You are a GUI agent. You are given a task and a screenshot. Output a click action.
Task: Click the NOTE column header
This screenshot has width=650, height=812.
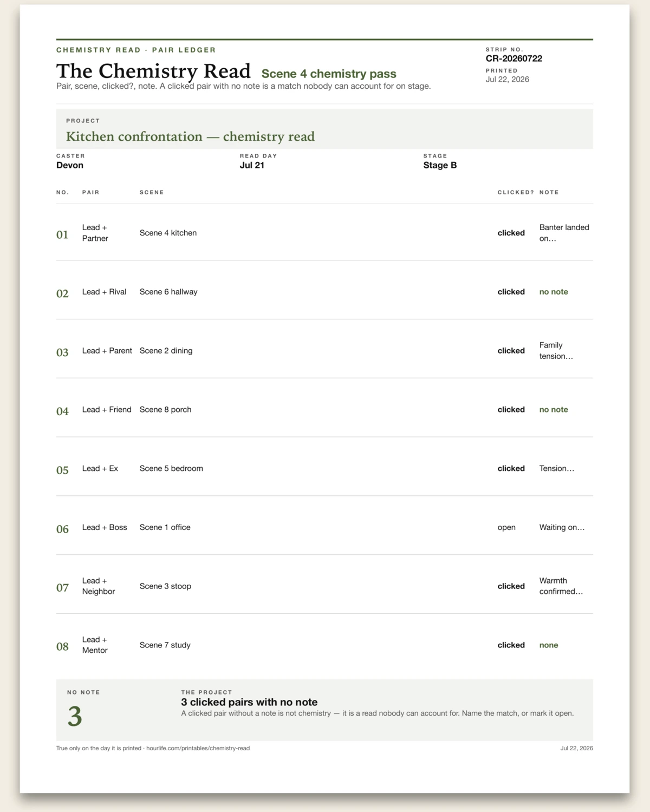[x=549, y=192]
